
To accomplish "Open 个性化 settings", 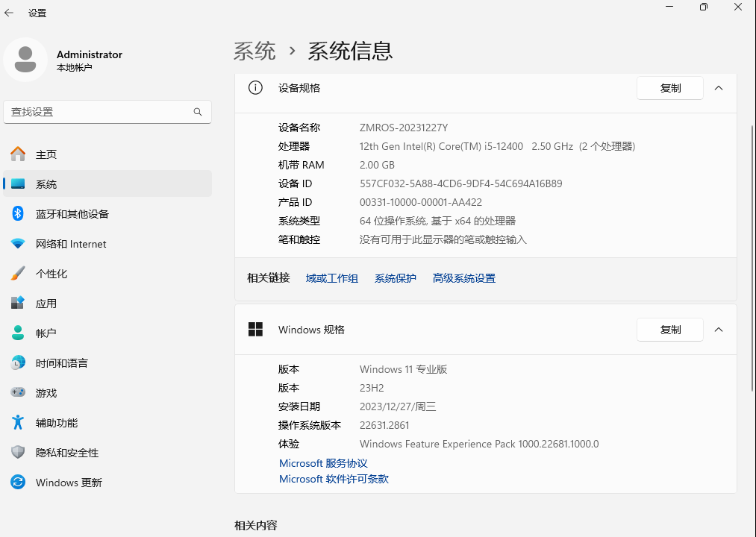I will 107,273.
